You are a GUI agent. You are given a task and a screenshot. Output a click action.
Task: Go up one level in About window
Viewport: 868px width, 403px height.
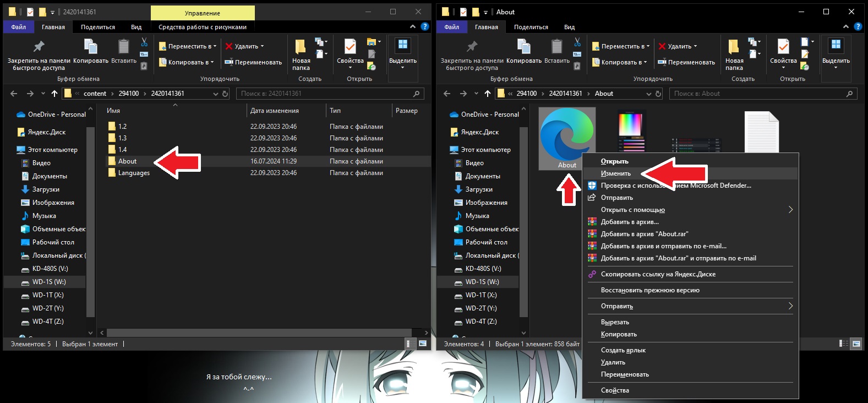[488, 94]
